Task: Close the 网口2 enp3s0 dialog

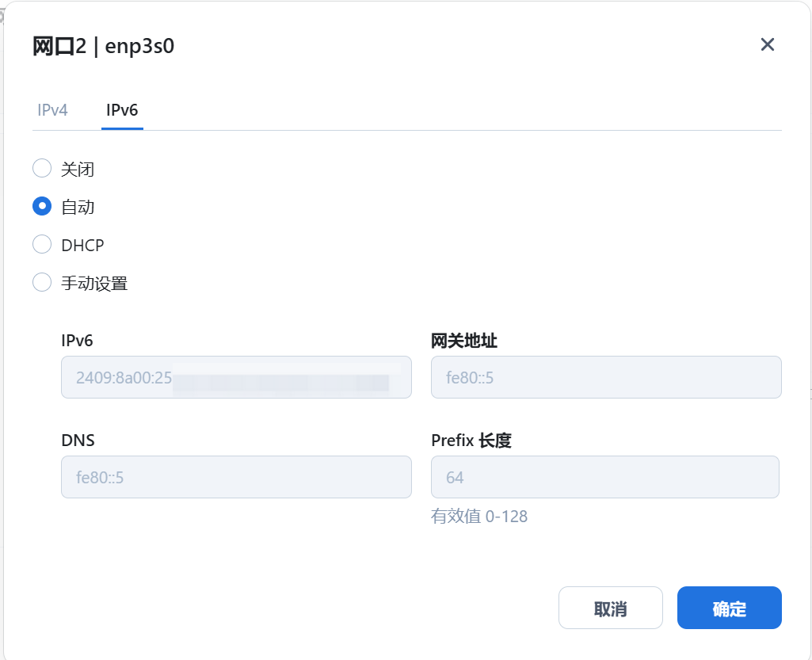Action: [x=767, y=44]
